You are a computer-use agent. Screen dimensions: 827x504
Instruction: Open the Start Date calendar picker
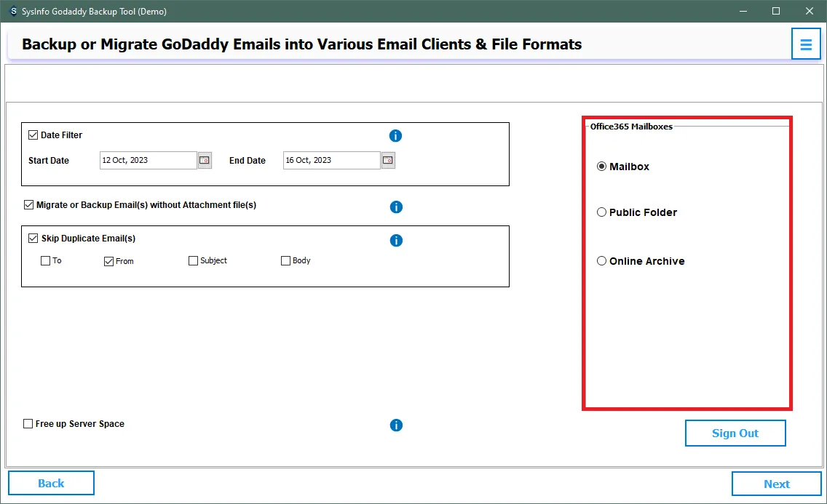205,160
